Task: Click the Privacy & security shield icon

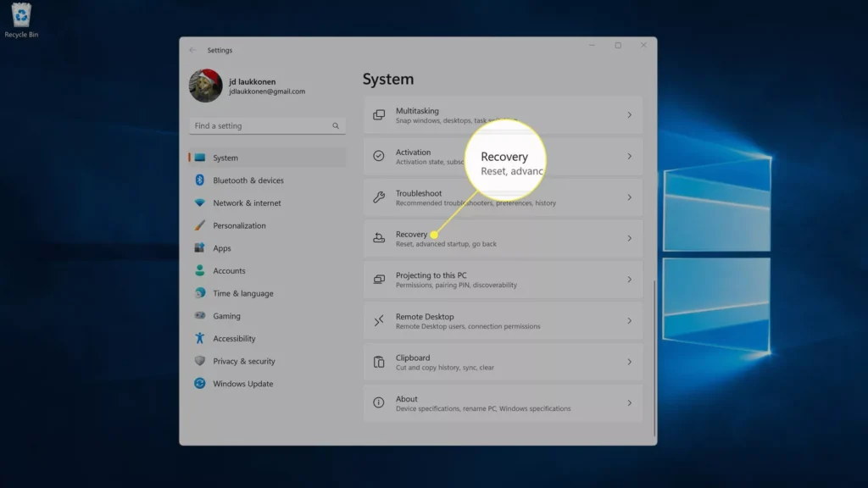Action: 200,361
